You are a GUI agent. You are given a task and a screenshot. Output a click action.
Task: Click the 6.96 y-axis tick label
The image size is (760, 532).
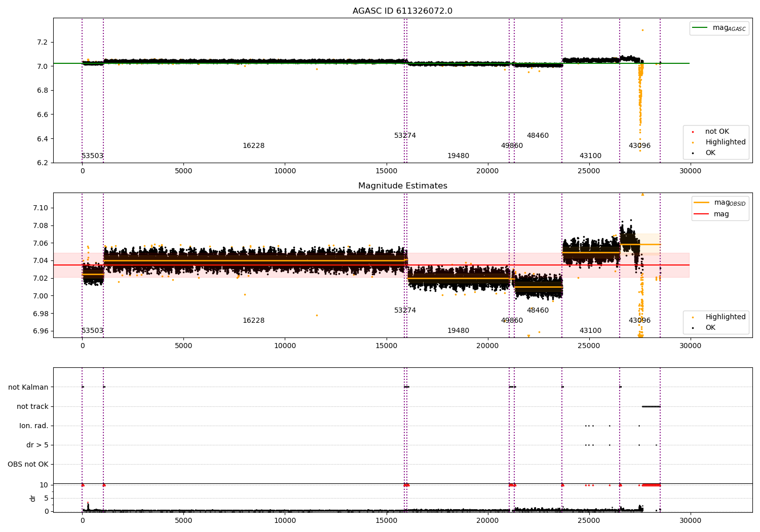point(41,331)
